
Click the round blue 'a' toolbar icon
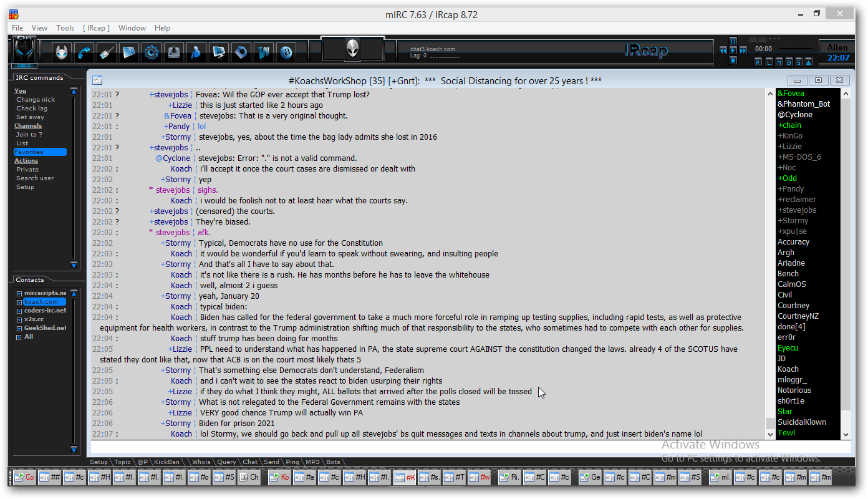coord(286,52)
